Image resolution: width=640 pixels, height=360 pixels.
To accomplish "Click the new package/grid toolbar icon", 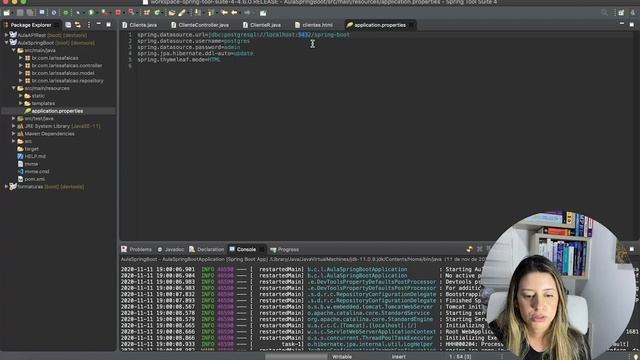I will point(146,13).
